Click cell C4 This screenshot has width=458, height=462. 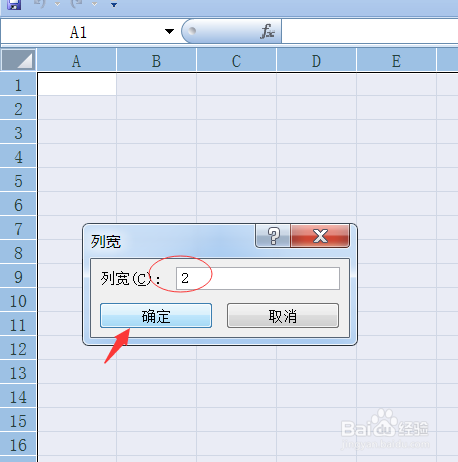click(237, 156)
